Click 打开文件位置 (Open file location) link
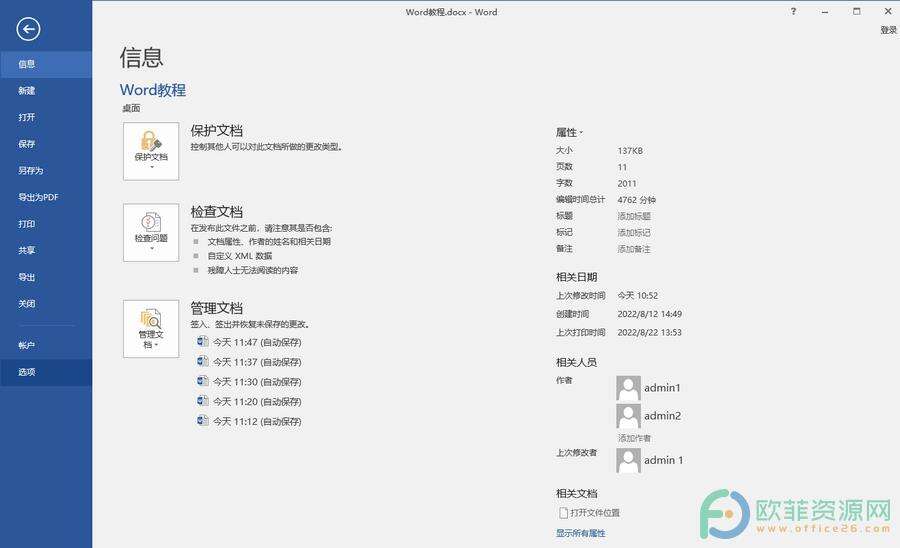 click(589, 512)
